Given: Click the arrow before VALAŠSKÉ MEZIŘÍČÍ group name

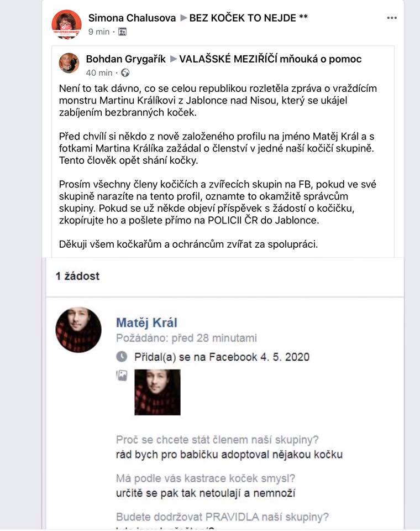Looking at the screenshot, I should [x=174, y=59].
